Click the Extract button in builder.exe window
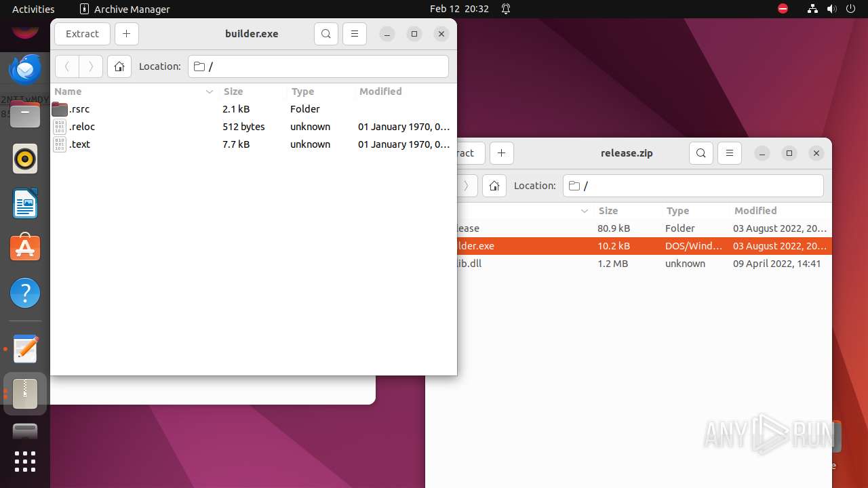Viewport: 868px width, 488px height. [82, 34]
